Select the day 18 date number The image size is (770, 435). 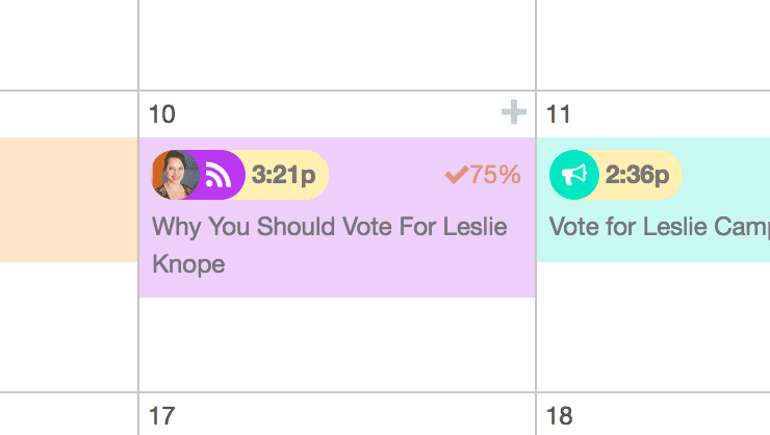point(559,416)
